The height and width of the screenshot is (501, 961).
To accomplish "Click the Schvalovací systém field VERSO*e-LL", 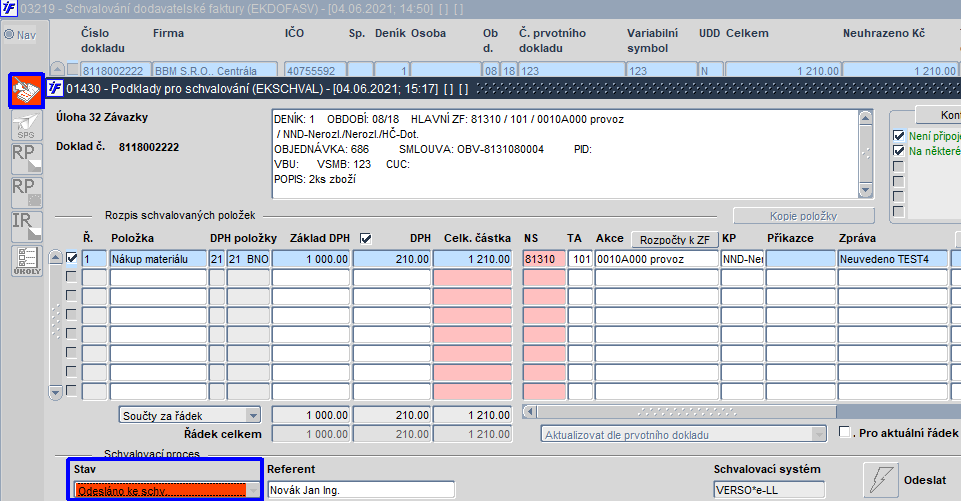I will 769,490.
